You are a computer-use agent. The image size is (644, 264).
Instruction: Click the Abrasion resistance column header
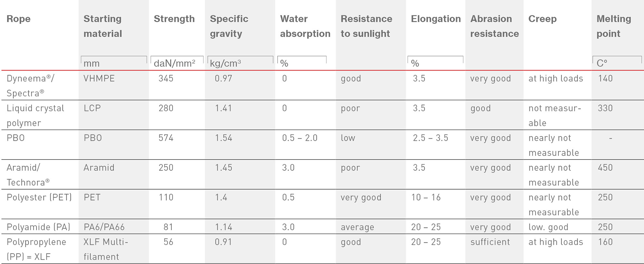[x=494, y=26]
